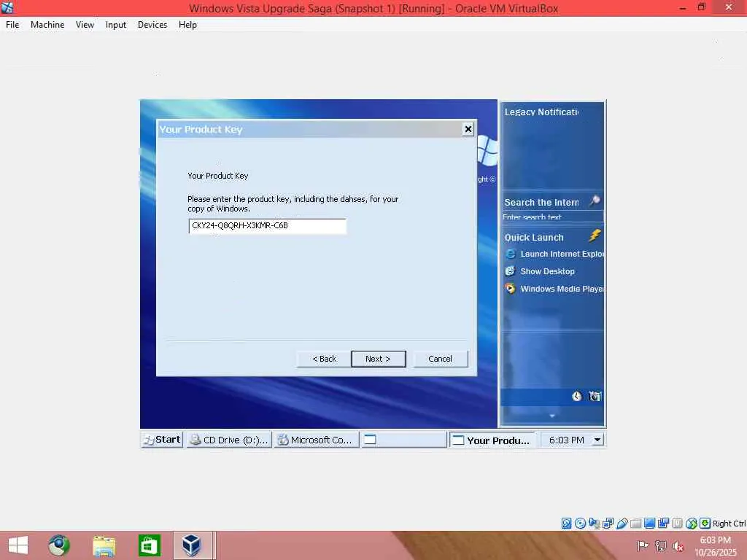Click the mouse integration status icon
The height and width of the screenshot is (560, 747).
(x=692, y=524)
